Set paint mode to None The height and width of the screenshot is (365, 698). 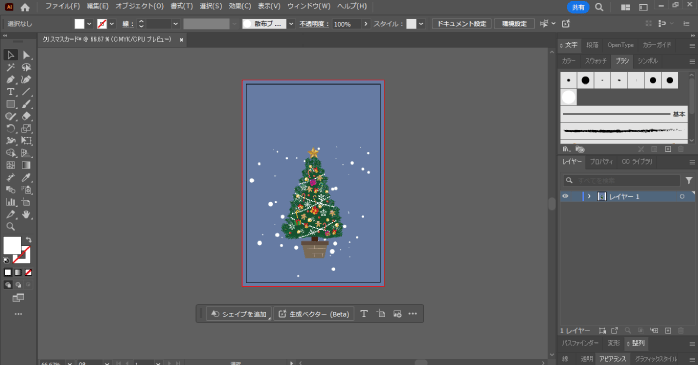click(28, 272)
